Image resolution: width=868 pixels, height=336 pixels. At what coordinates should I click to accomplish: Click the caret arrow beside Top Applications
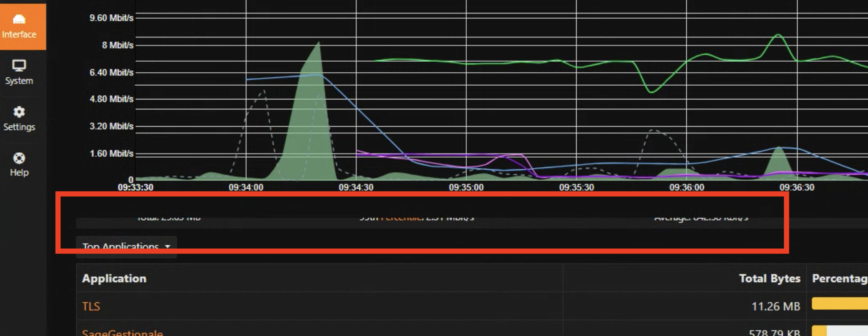click(x=168, y=247)
